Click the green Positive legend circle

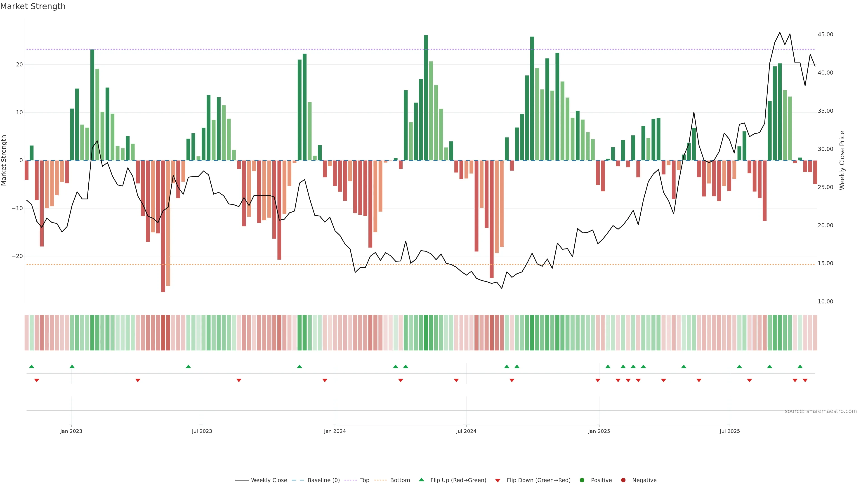pyautogui.click(x=582, y=480)
